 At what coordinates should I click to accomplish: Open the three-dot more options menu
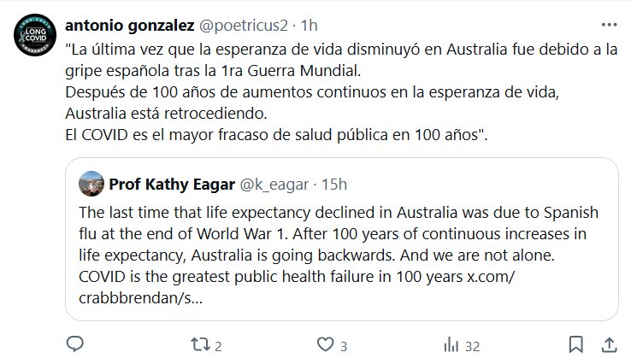tap(606, 25)
